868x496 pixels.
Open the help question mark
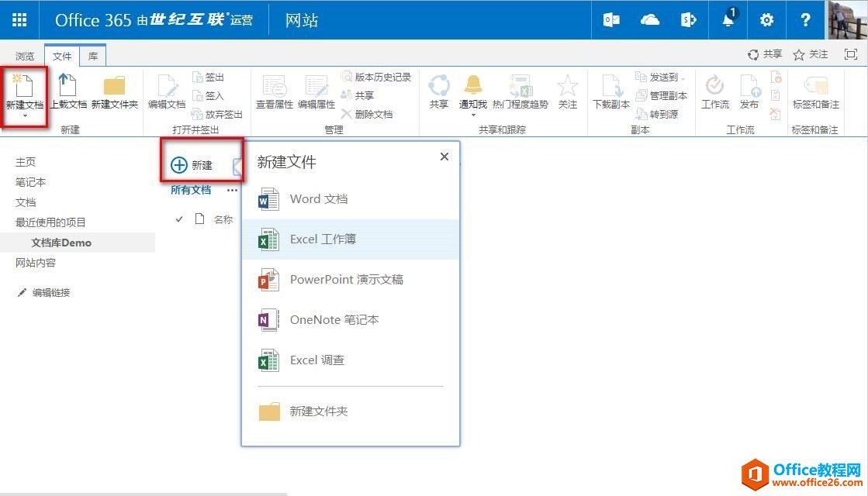[805, 20]
